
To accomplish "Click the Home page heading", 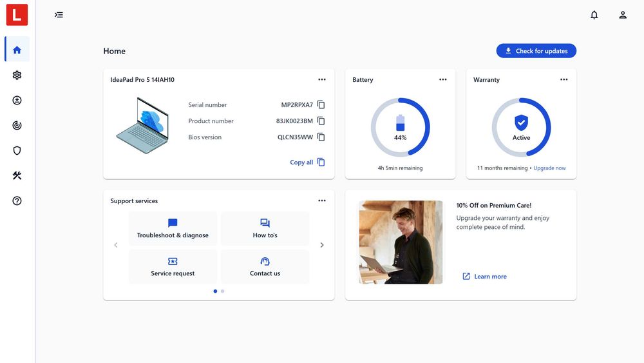I will pos(114,51).
